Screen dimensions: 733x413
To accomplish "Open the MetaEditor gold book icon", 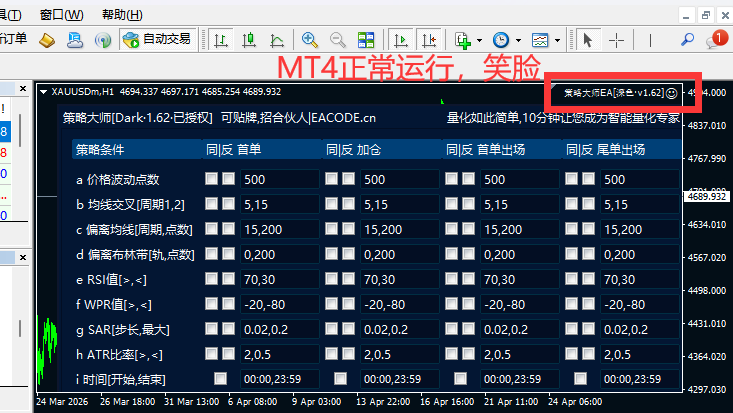I will tap(47, 40).
